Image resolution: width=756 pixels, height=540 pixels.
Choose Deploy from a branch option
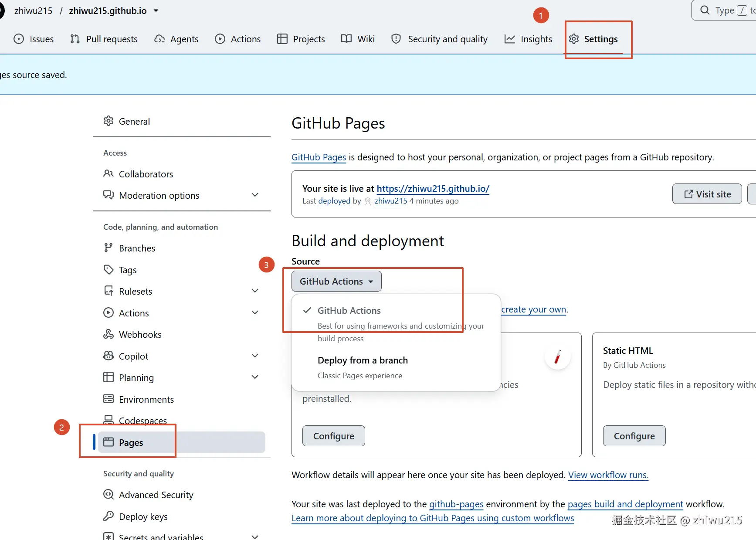396,367
